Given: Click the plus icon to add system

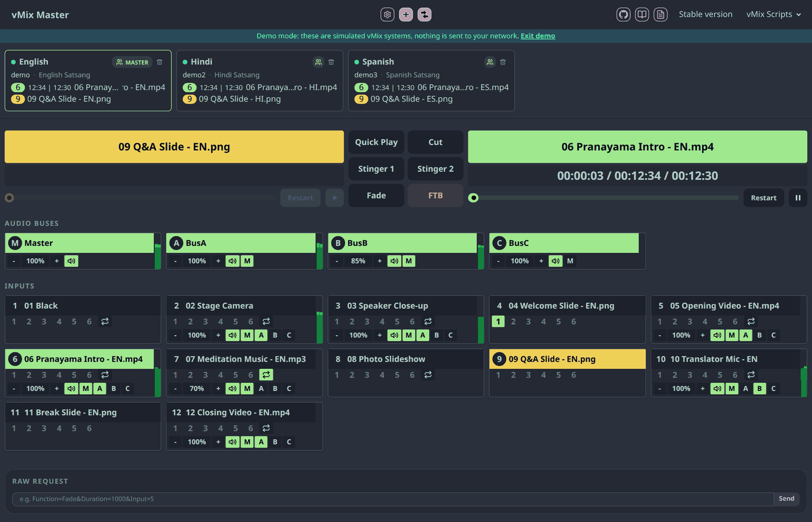Looking at the screenshot, I should pyautogui.click(x=406, y=15).
